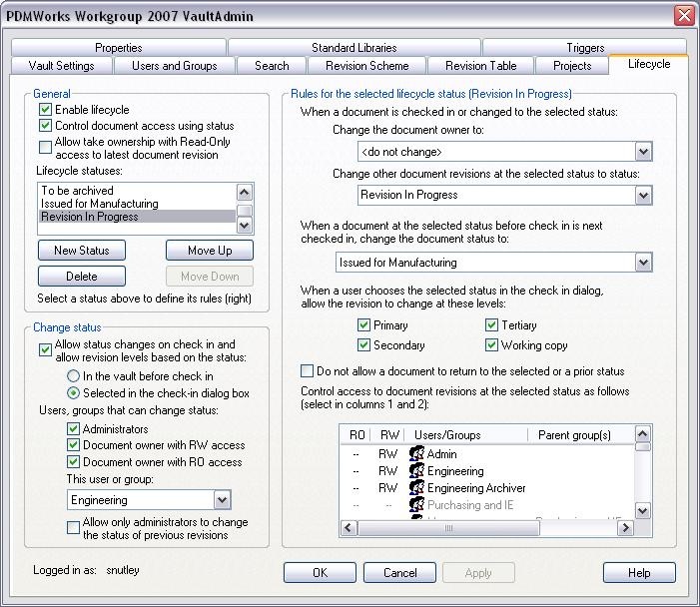Click the Move Up button

(x=210, y=251)
